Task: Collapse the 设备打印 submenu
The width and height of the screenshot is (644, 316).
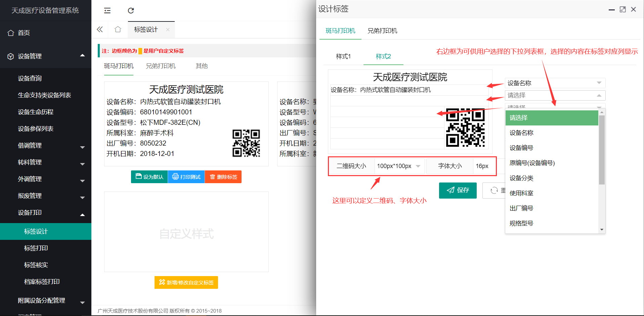Action: tap(46, 213)
